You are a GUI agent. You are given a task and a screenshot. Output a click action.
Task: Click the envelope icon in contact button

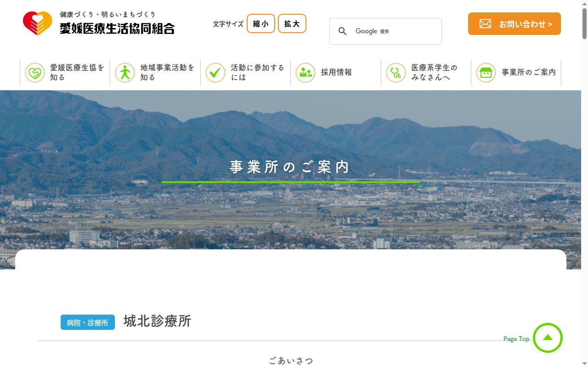(x=485, y=24)
